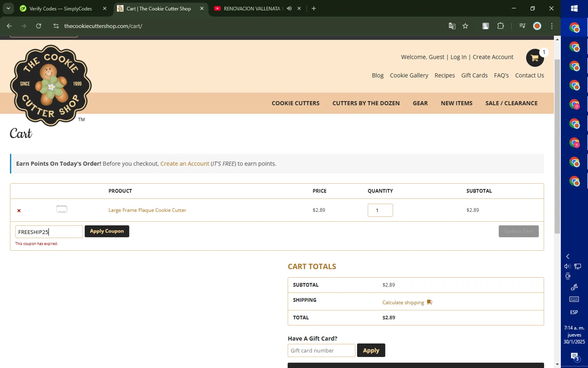Focus the Gift card number field
The width and height of the screenshot is (588, 368).
321,350
